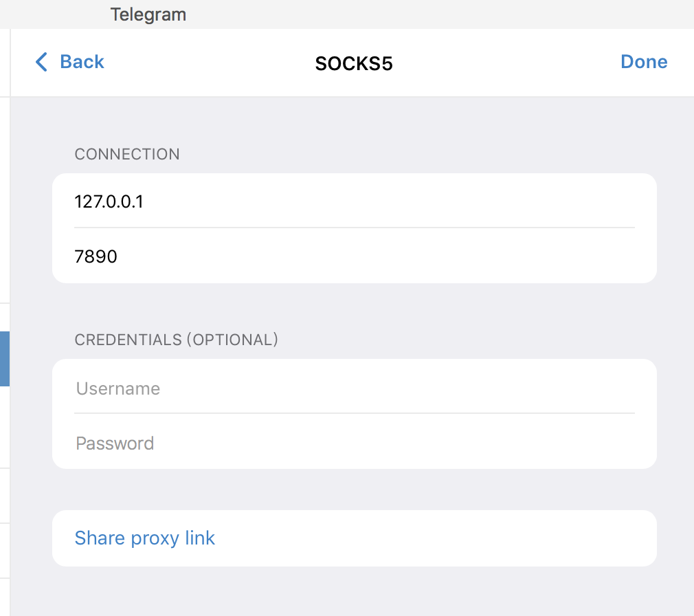The height and width of the screenshot is (616, 694).
Task: Click the connection settings card
Action: coord(354,228)
